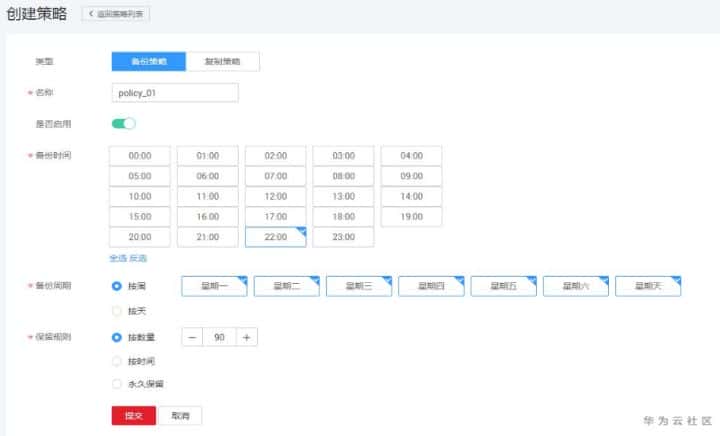Go back via 返回策略列表 button
Image resolution: width=720 pixels, height=436 pixels.
pyautogui.click(x=116, y=14)
